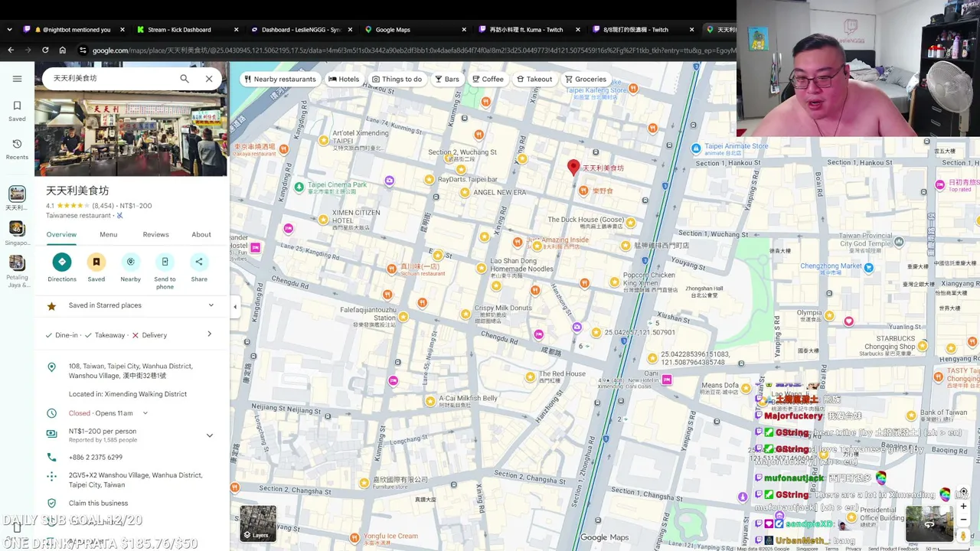Filter by Groceries chip
The image size is (980, 551).
point(586,79)
